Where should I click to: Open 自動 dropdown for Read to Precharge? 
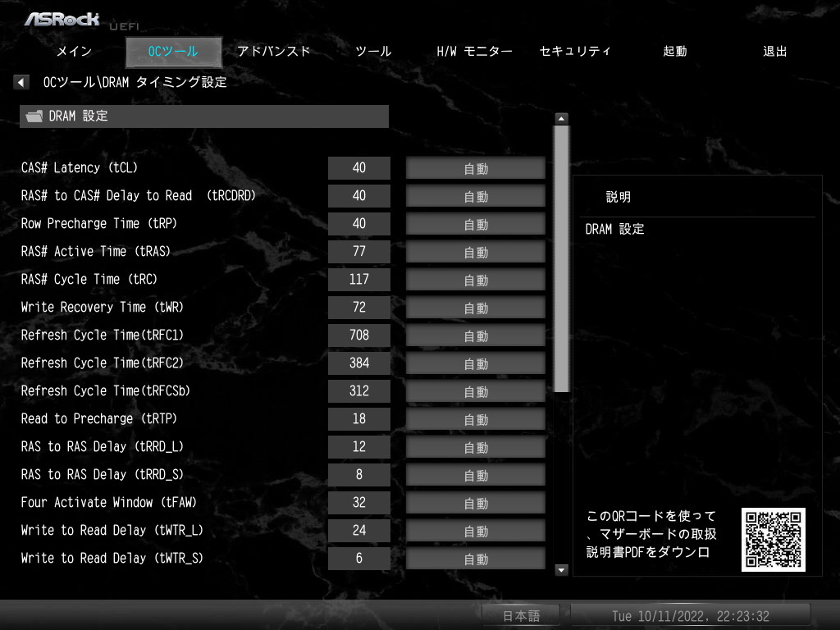[476, 419]
